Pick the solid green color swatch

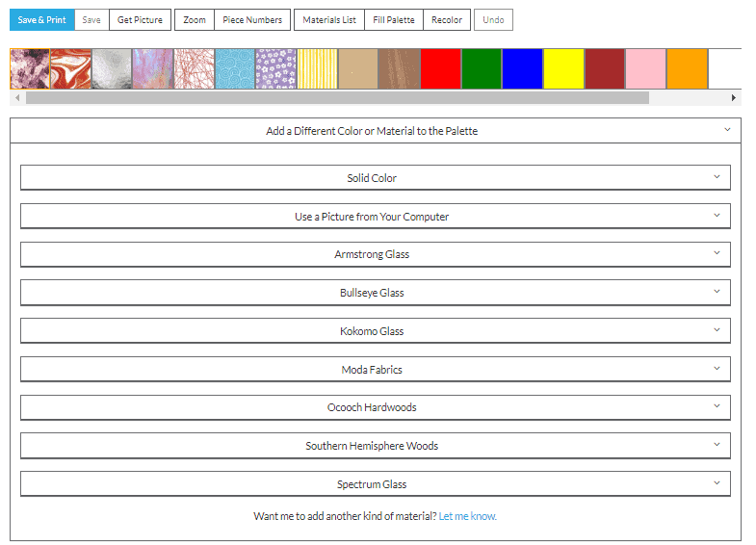(482, 69)
